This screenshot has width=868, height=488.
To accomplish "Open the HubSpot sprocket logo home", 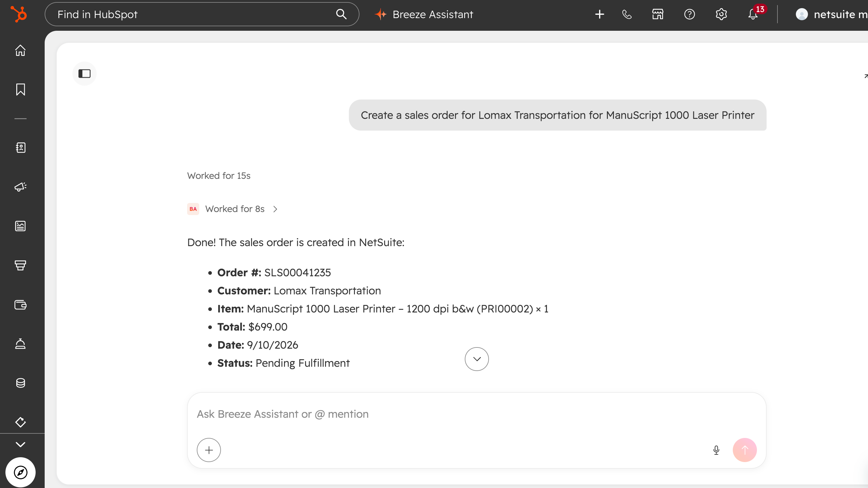I will [x=18, y=14].
